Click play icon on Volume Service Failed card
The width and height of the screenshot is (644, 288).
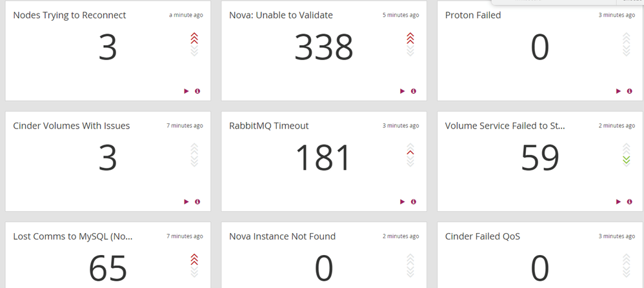coord(619,201)
